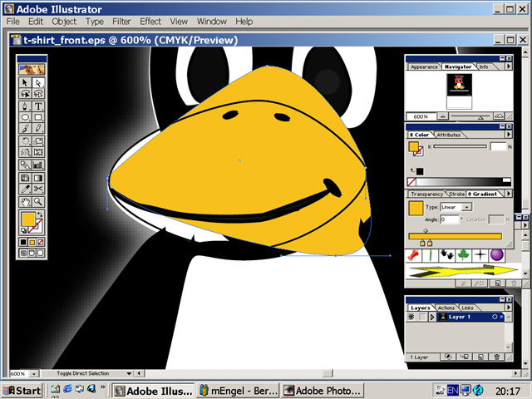
Task: Select the Rotate tool
Action: 25,141
